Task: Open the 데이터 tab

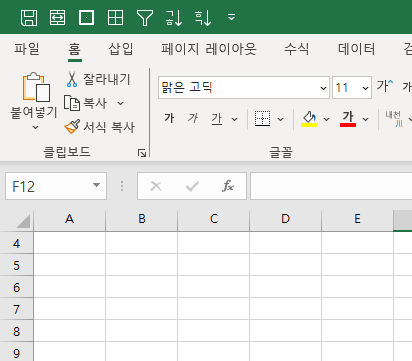Action: 356,49
